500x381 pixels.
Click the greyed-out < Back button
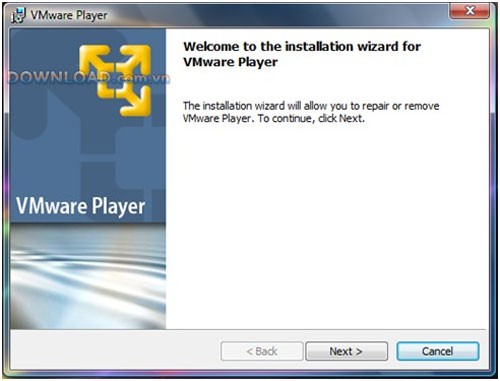(262, 351)
